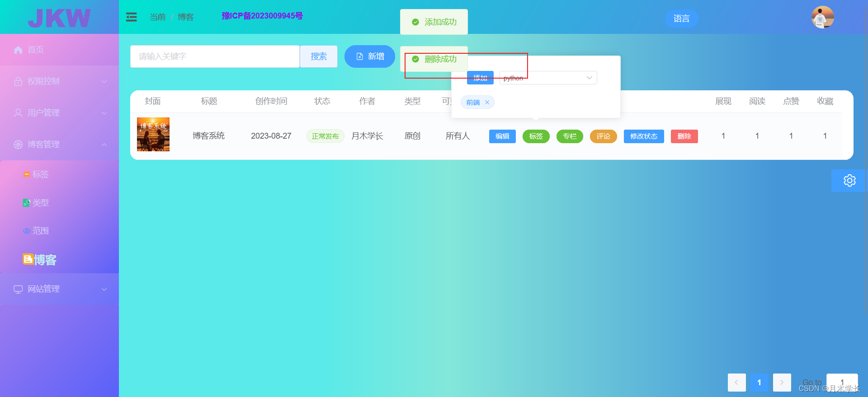
Task: Click the 专栏 button in the row
Action: pyautogui.click(x=570, y=136)
